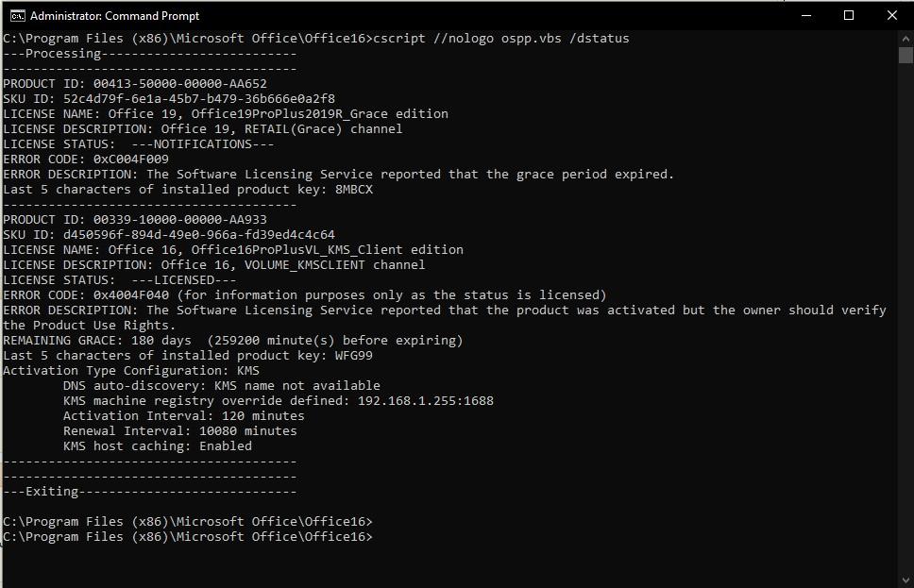Viewport: 914px width, 588px height.
Task: Minimize the Command Prompt window
Action: tap(806, 16)
